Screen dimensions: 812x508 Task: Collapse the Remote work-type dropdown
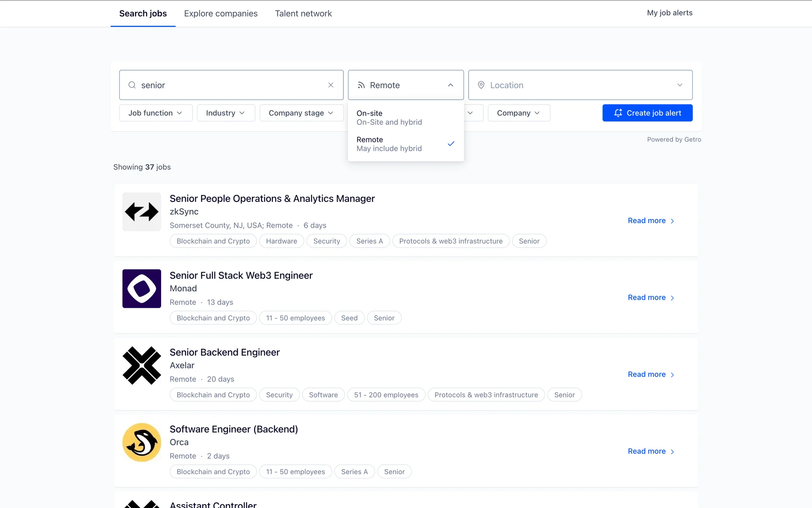click(450, 85)
